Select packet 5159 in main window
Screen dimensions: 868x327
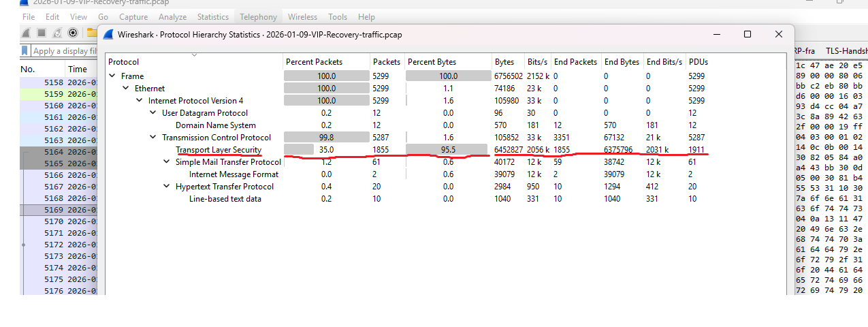[x=59, y=94]
